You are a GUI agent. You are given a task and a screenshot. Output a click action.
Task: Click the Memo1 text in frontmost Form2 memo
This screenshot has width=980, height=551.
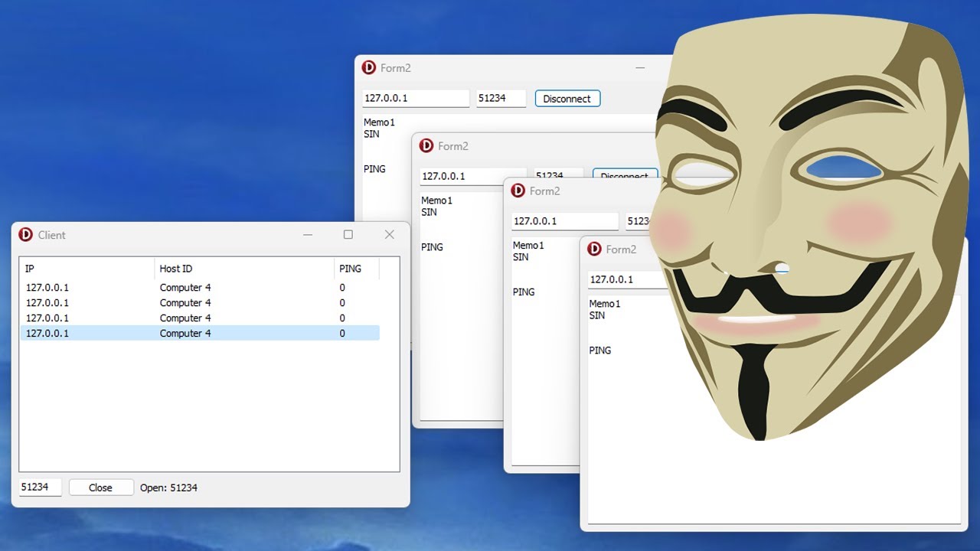[605, 304]
